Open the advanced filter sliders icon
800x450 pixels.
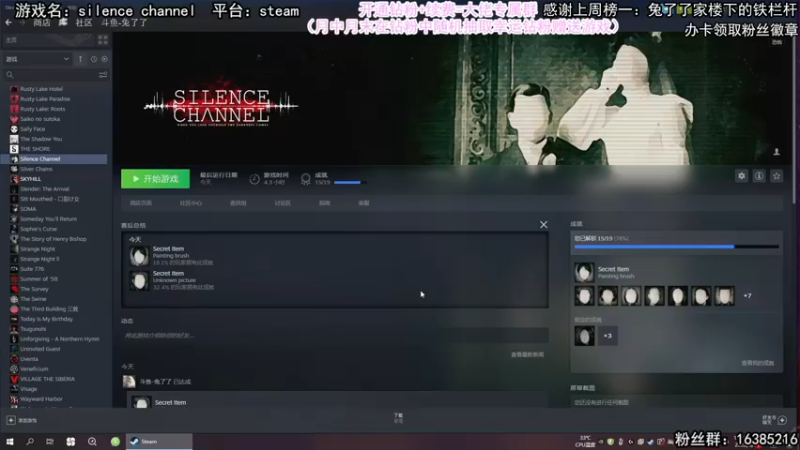click(103, 75)
